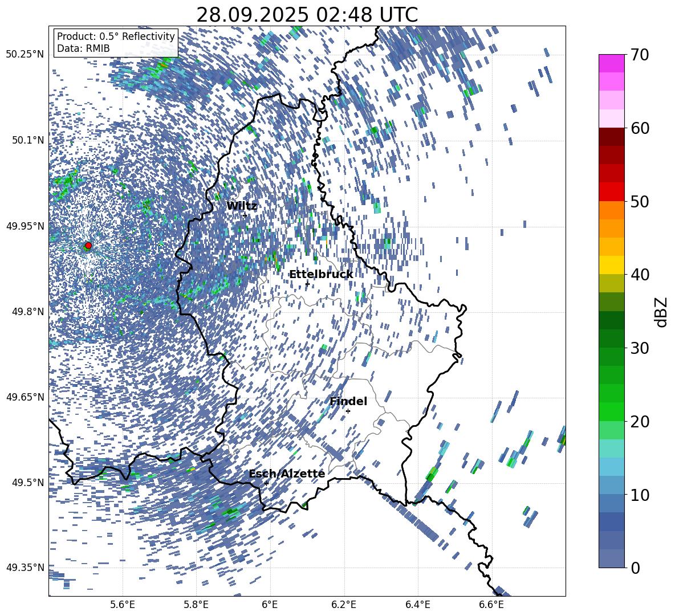The height and width of the screenshot is (616, 675).
Task: Click the 50 tick label on colorbar
Action: point(640,201)
